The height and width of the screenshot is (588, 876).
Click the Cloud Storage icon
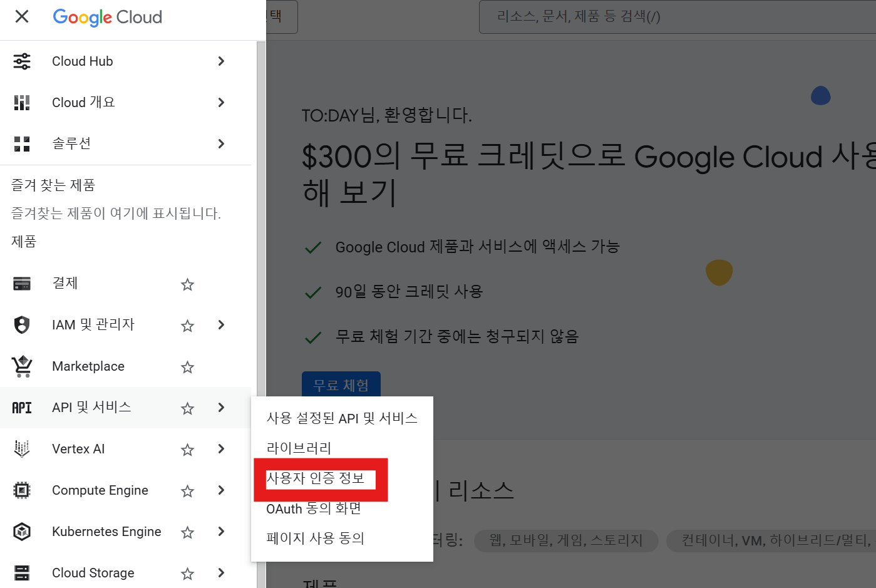[x=22, y=573]
